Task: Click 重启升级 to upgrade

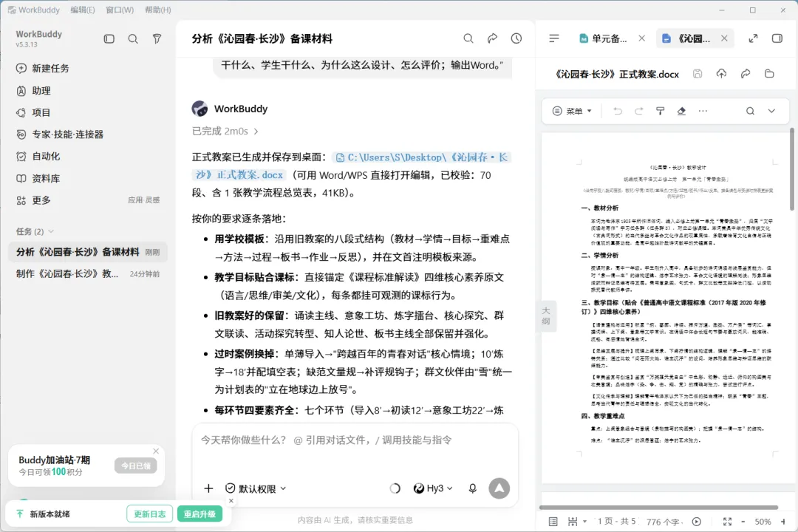Action: click(x=199, y=514)
